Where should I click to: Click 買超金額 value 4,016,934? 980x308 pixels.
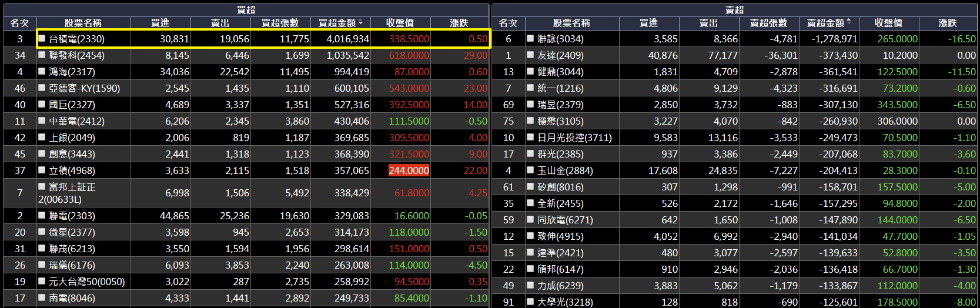348,39
